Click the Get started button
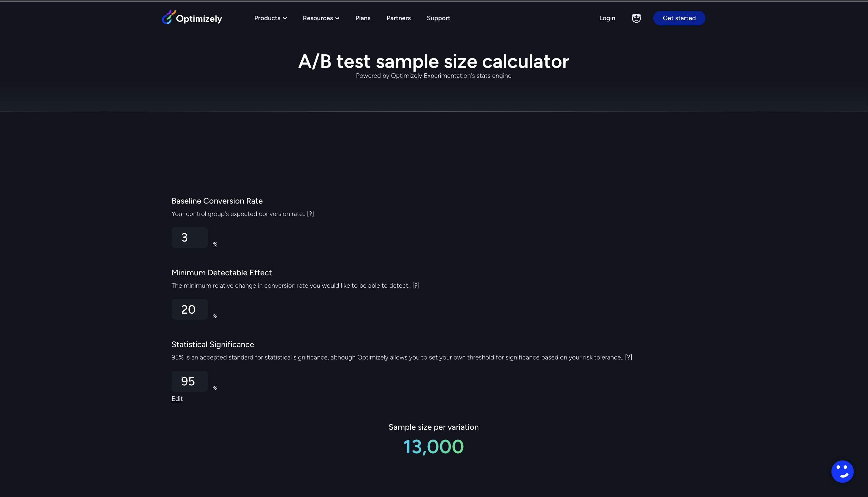This screenshot has height=497, width=868. point(679,18)
